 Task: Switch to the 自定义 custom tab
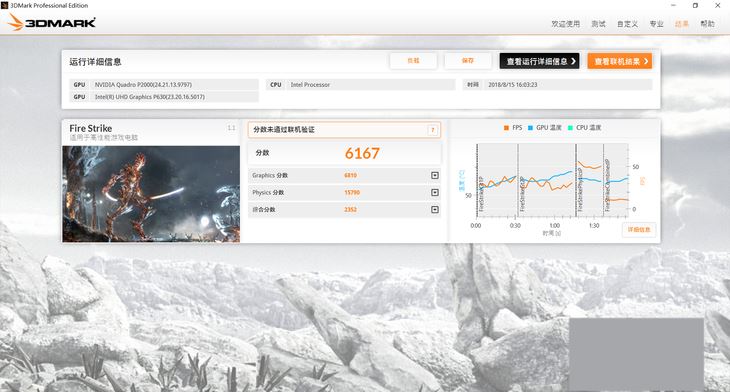coord(627,24)
